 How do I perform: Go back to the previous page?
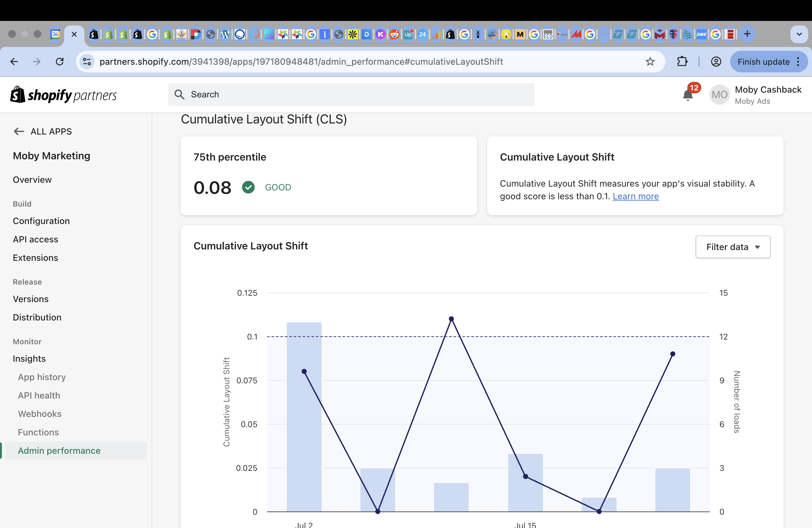pos(14,62)
